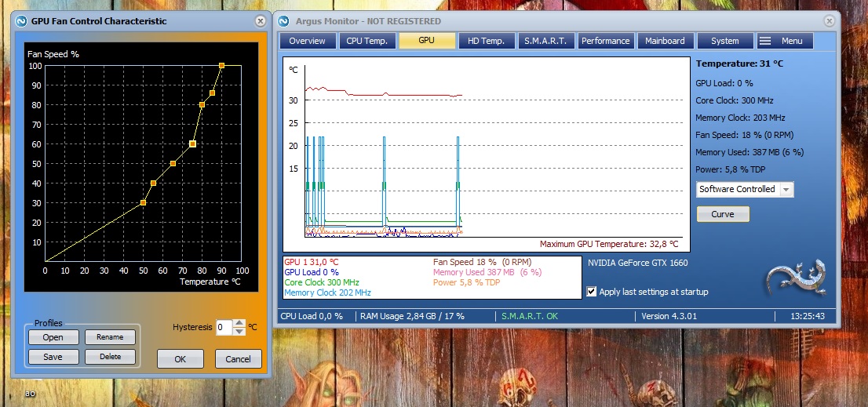
Task: Switch to the CPU Temp. tab
Action: pyautogui.click(x=367, y=41)
